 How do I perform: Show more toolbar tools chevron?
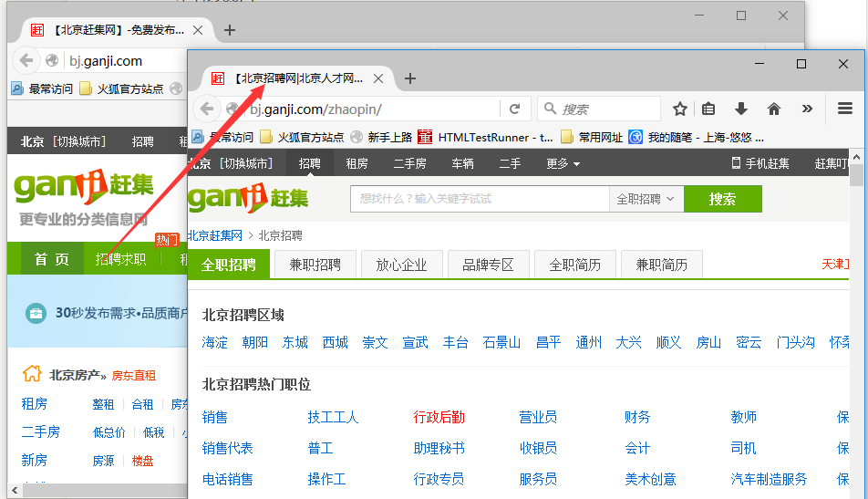tap(807, 109)
